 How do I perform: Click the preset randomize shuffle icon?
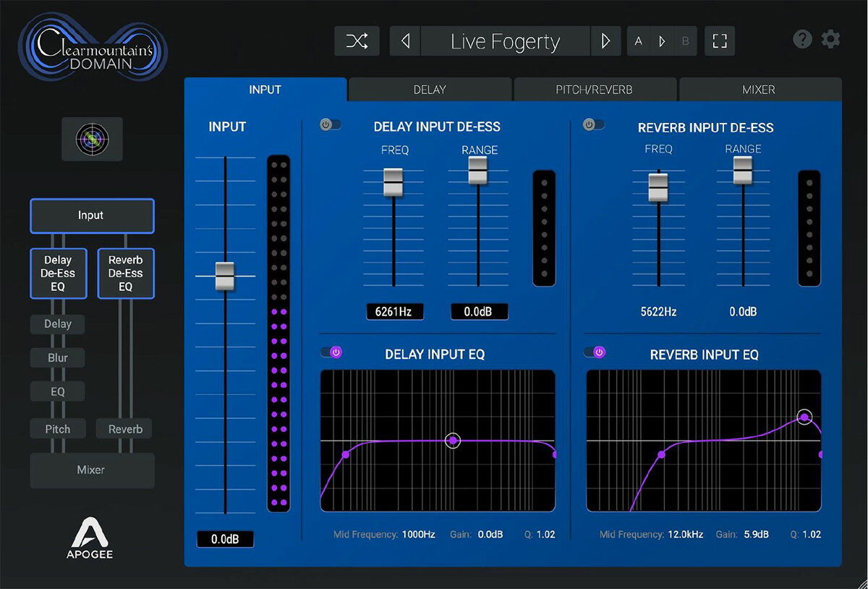coord(357,41)
